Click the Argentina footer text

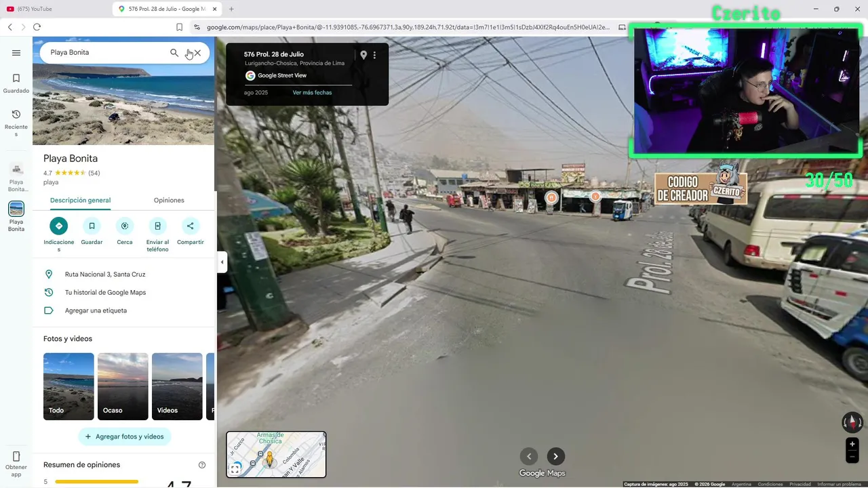tap(741, 485)
